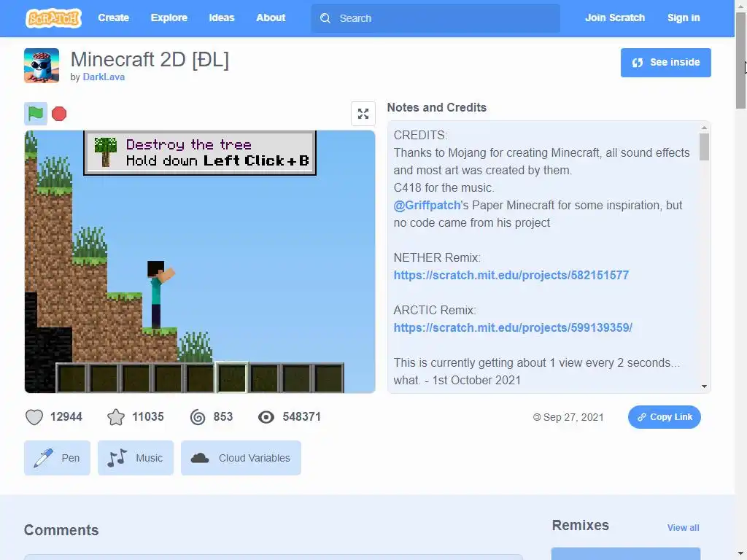
Task: Click the cloud icon
Action: click(200, 458)
